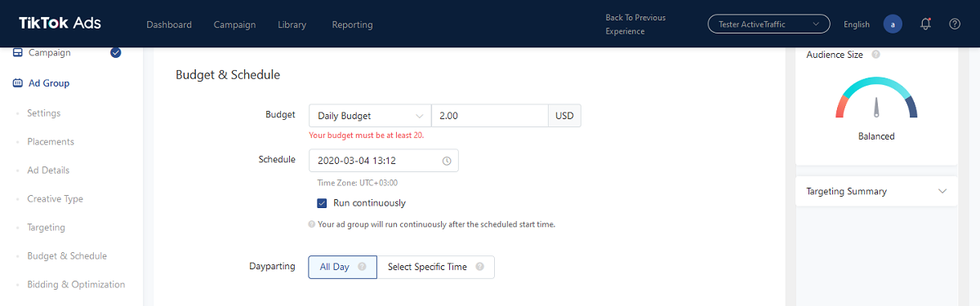Open the Tester ActiveTraffic account dropdown
The image size is (980, 306).
(768, 24)
